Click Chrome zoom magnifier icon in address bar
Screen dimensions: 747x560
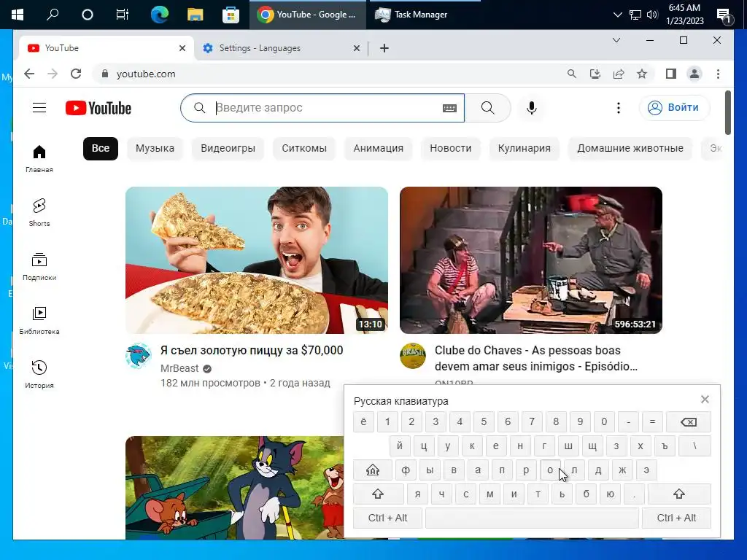[x=572, y=74]
